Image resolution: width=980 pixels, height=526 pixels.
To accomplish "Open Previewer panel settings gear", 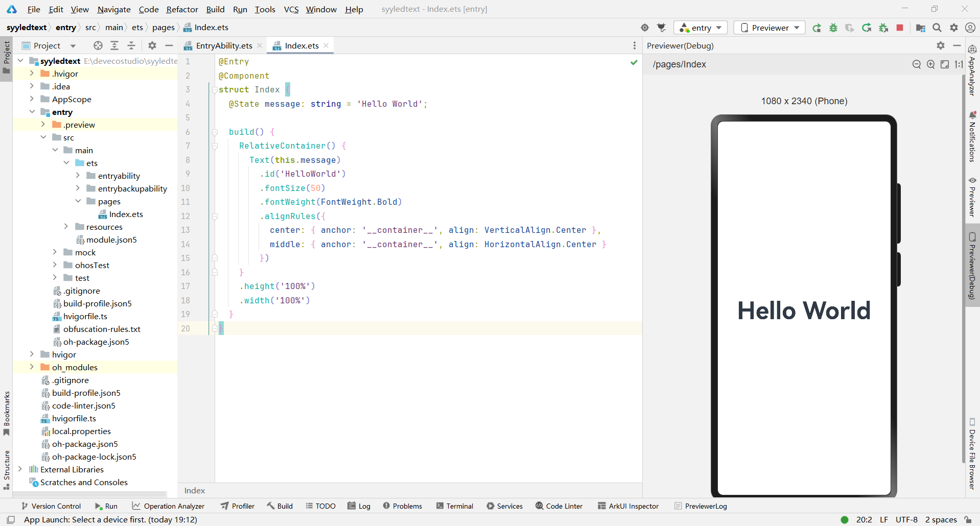I will [x=941, y=45].
